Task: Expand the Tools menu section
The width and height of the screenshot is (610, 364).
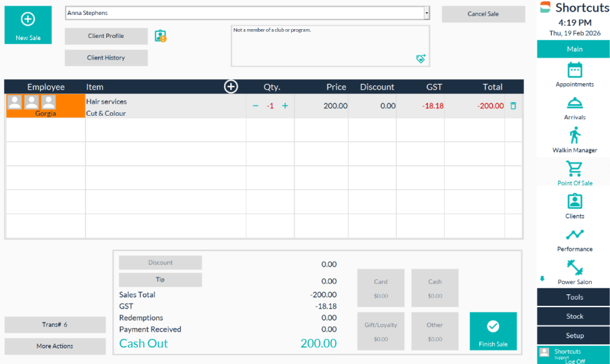Action: click(x=574, y=297)
